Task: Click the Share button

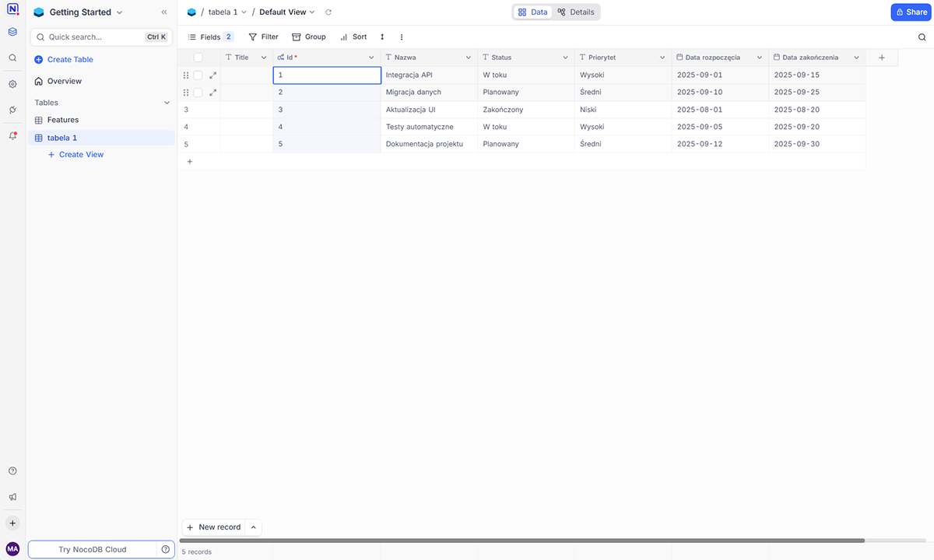Action: 911,12
